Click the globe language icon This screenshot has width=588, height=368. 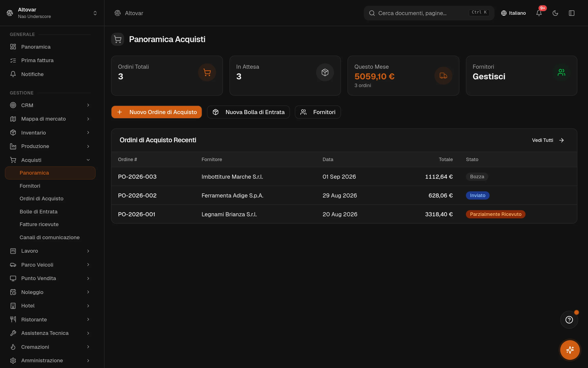504,13
